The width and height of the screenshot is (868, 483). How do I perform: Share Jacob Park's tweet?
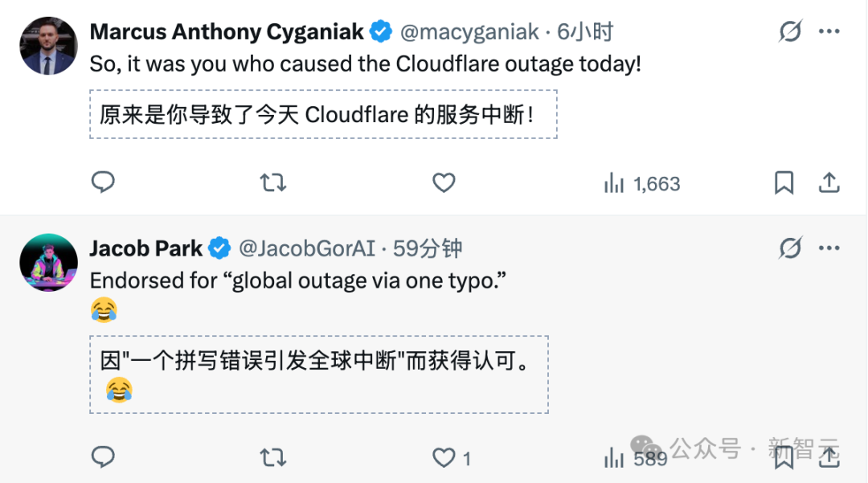tap(829, 457)
